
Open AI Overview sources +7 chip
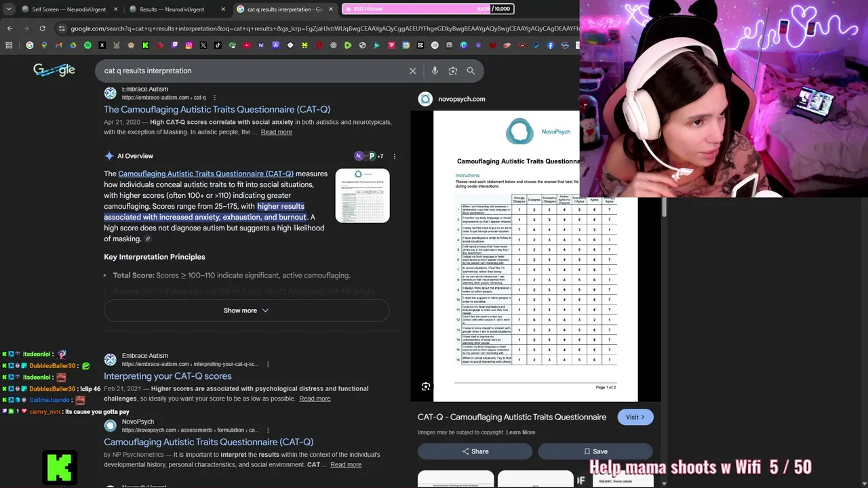[x=369, y=156]
